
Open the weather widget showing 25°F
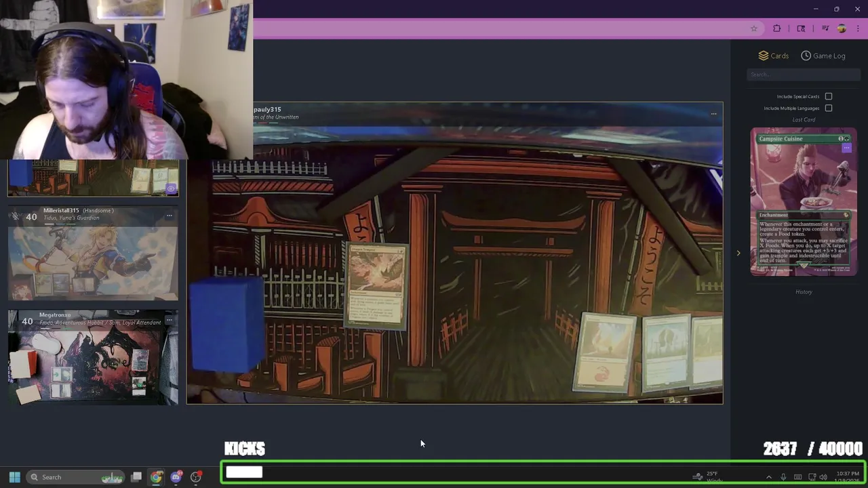tap(707, 477)
